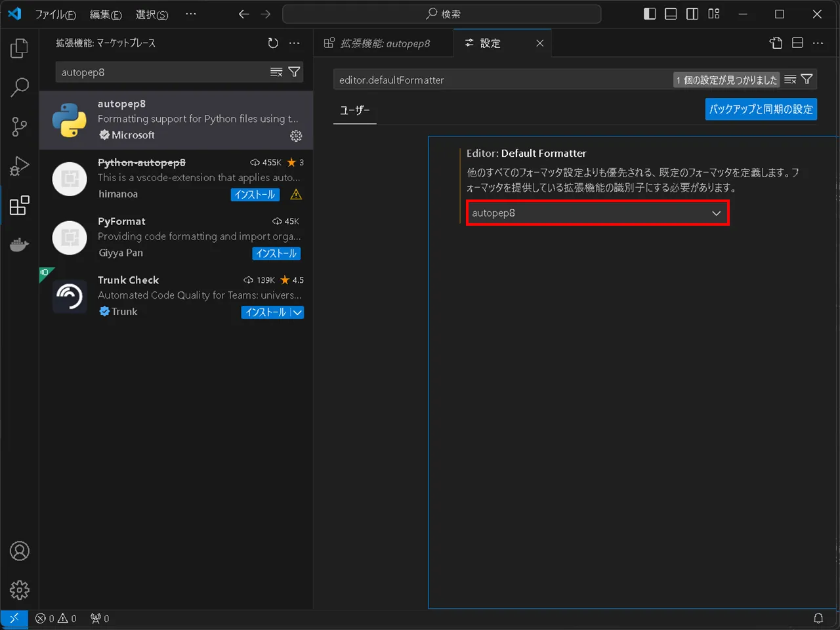Open the Source Control view
Image resolution: width=840 pixels, height=630 pixels.
pyautogui.click(x=20, y=127)
